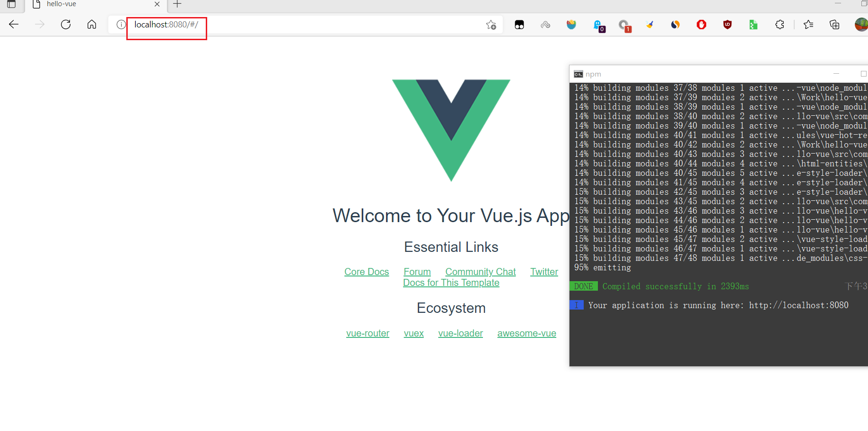Click the browser back arrow
This screenshot has width=868, height=431.
[x=14, y=25]
